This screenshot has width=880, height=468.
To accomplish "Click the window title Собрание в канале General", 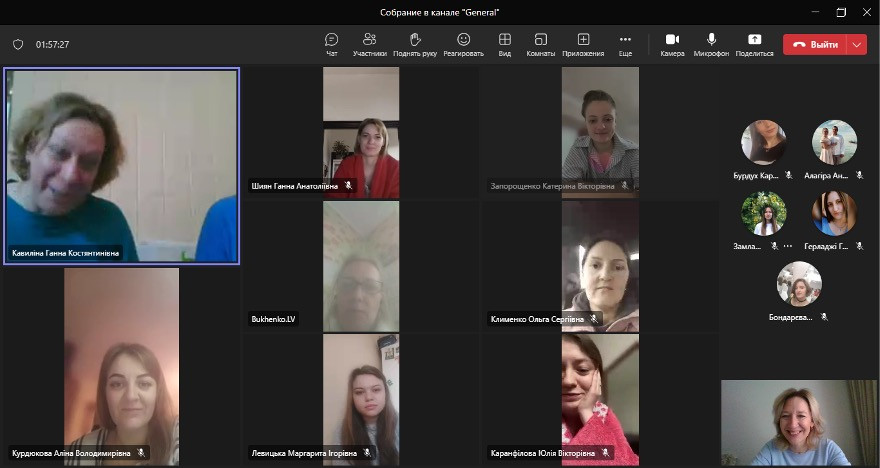I will (439, 12).
